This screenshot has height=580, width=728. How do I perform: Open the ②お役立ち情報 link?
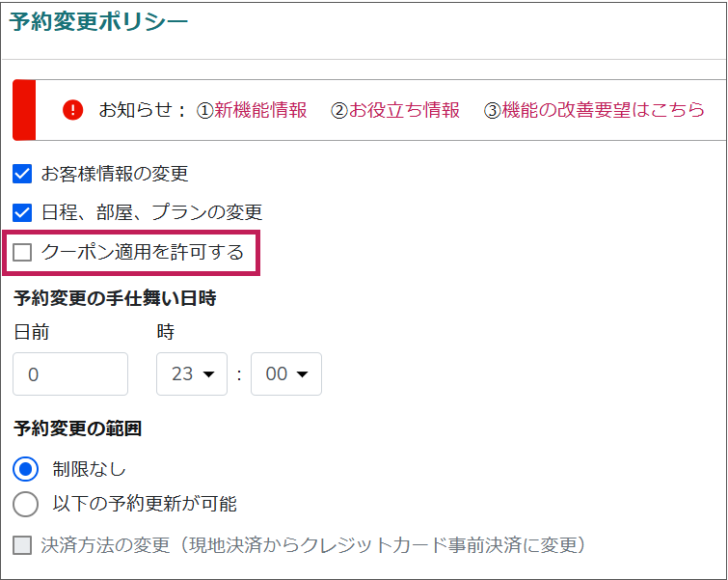click(395, 110)
